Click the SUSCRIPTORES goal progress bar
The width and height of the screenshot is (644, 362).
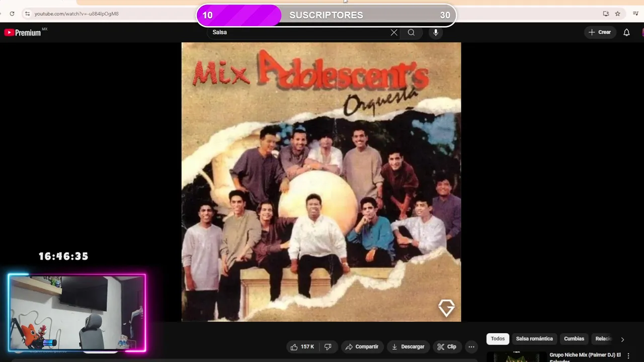(x=326, y=15)
